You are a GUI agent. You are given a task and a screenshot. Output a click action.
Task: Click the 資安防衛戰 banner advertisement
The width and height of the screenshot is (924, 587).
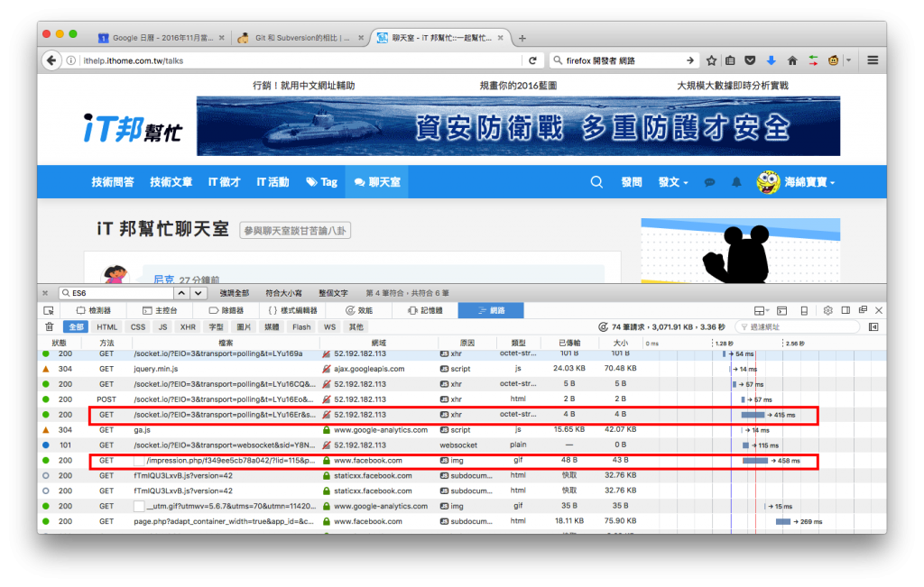(x=518, y=126)
